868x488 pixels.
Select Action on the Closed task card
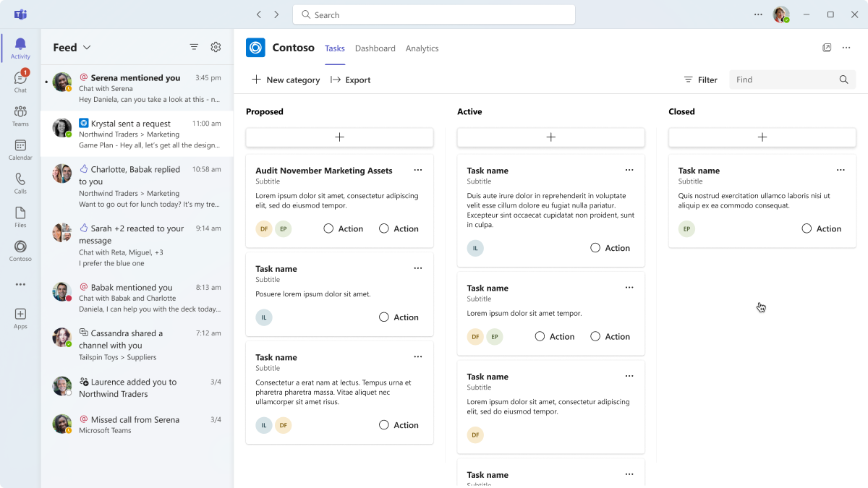point(822,228)
